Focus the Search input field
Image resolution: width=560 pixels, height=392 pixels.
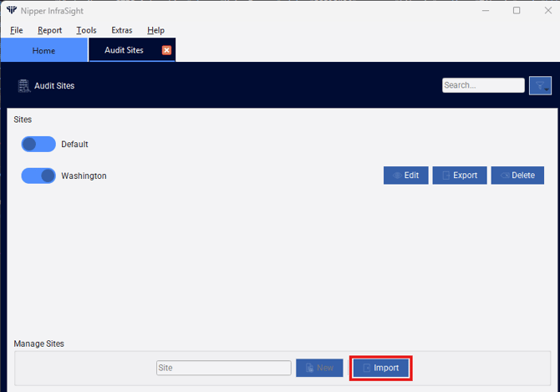coord(483,85)
